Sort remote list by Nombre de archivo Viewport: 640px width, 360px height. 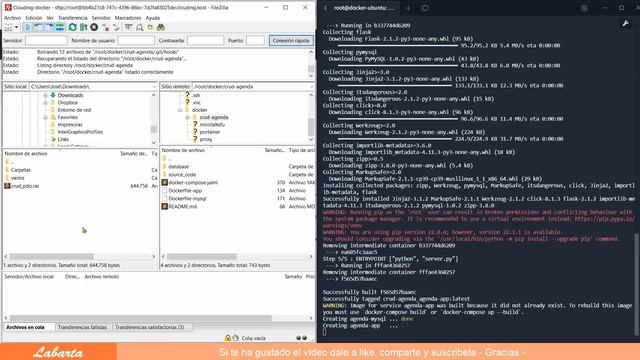(183, 150)
